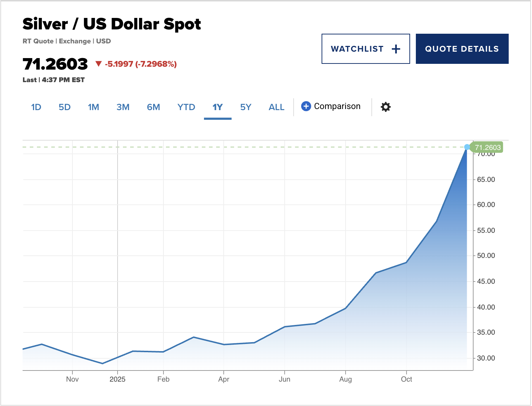Click the green 71.2603 price label
The image size is (532, 406).
488,147
